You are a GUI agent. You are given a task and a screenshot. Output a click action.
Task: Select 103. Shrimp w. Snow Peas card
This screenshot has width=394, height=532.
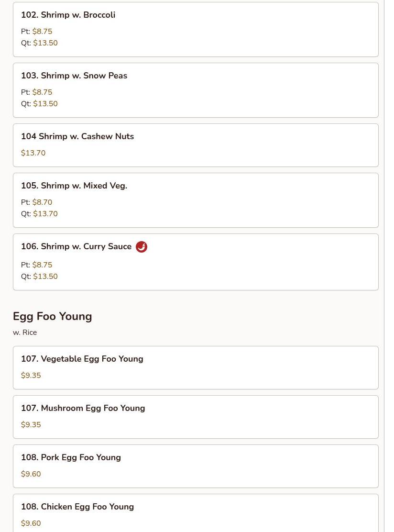point(196,90)
